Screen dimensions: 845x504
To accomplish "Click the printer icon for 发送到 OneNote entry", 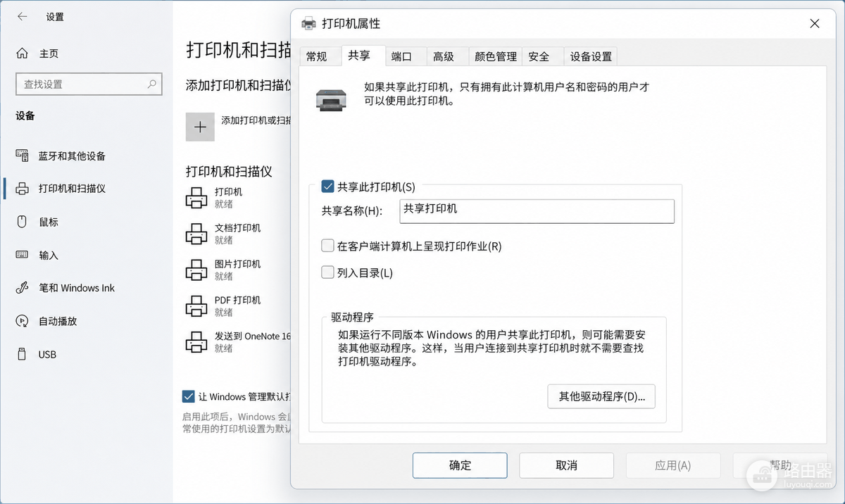I will 196,342.
